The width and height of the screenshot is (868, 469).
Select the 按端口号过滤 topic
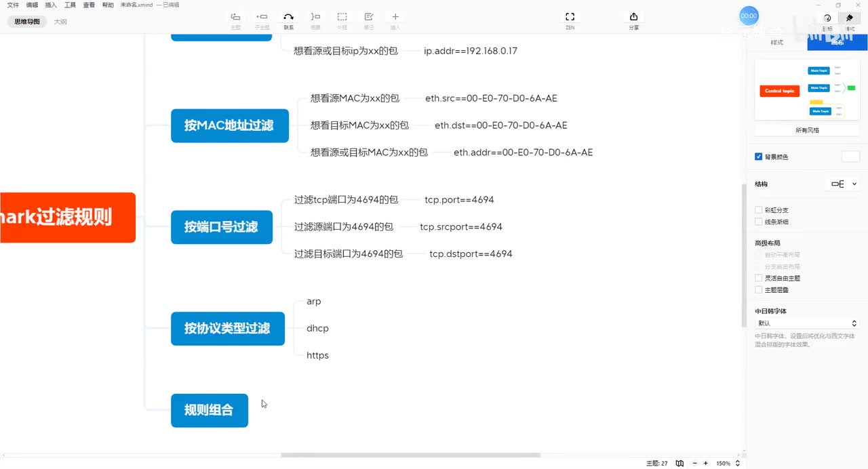tap(222, 227)
